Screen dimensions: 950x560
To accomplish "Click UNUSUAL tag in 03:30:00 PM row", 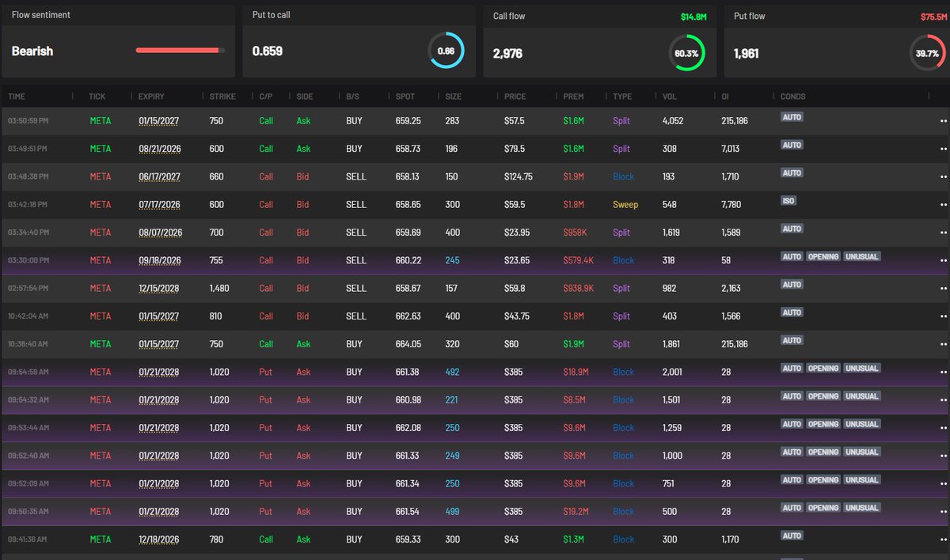I will (861, 256).
